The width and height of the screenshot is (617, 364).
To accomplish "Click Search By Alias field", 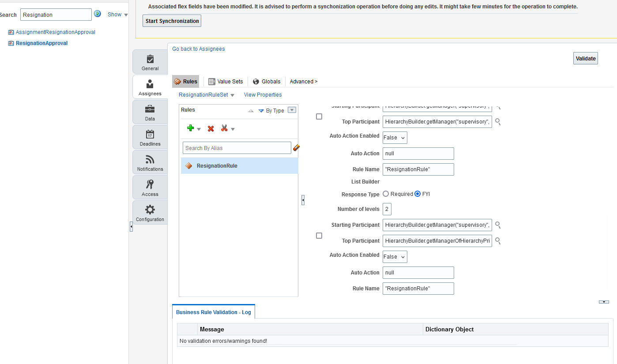I will (237, 148).
